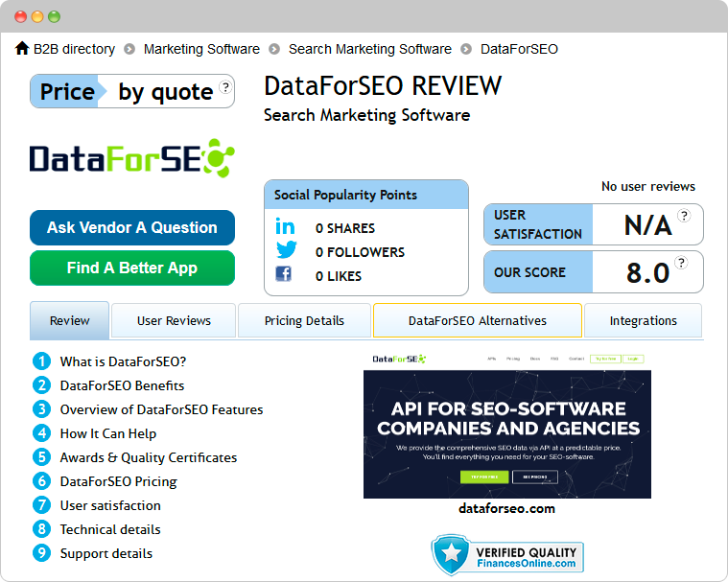The image size is (728, 582).
Task: Click number 2 bullet icon
Action: tap(42, 385)
